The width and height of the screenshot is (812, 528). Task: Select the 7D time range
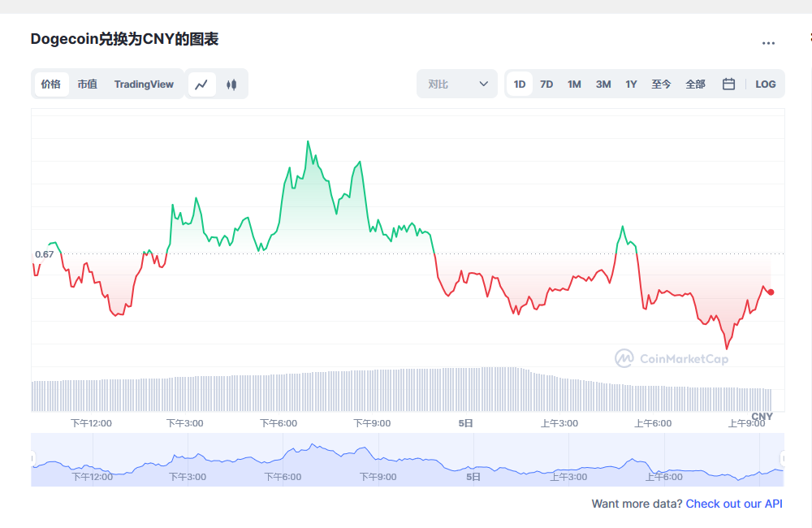[546, 84]
